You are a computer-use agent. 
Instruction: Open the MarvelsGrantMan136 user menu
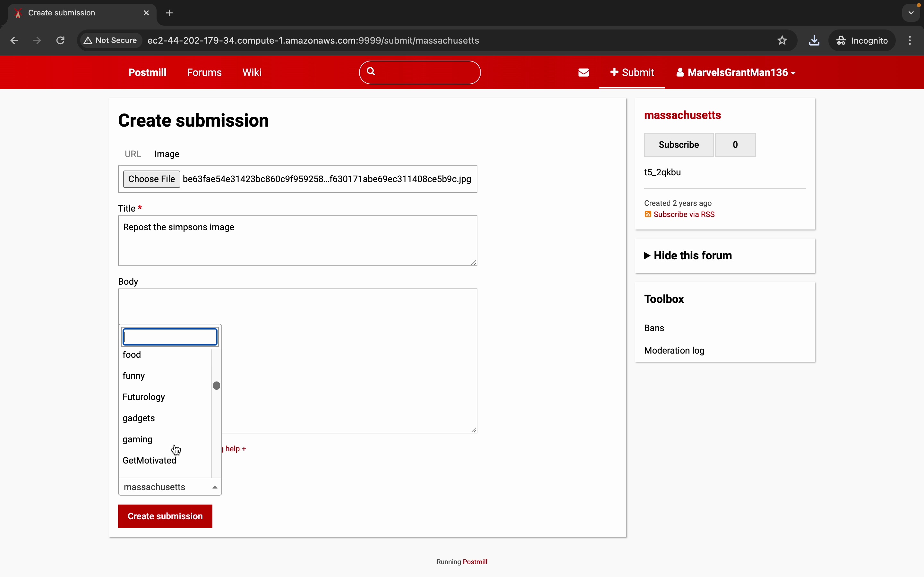[735, 72]
